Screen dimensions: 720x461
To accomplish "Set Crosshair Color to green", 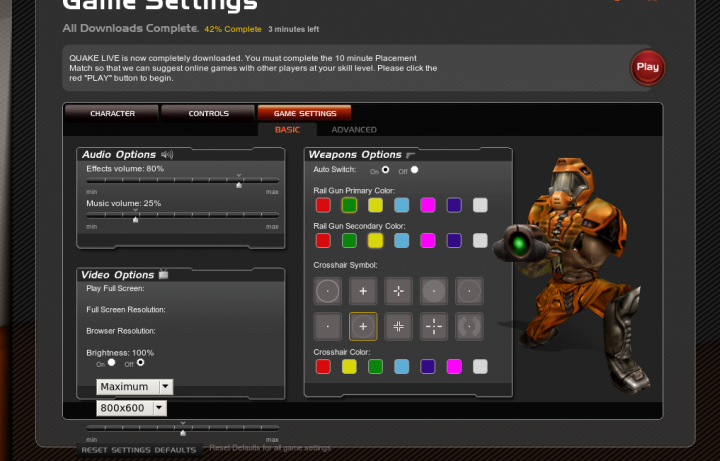I will (x=376, y=366).
